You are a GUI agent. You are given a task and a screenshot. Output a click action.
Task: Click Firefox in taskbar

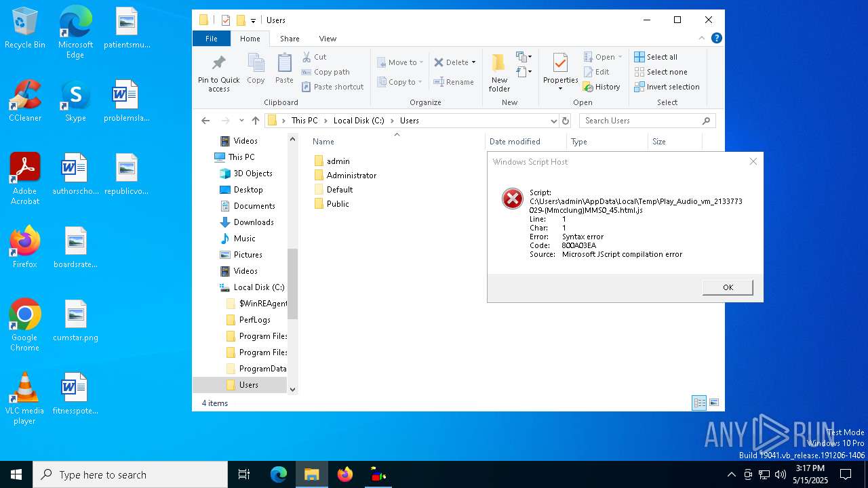click(345, 474)
